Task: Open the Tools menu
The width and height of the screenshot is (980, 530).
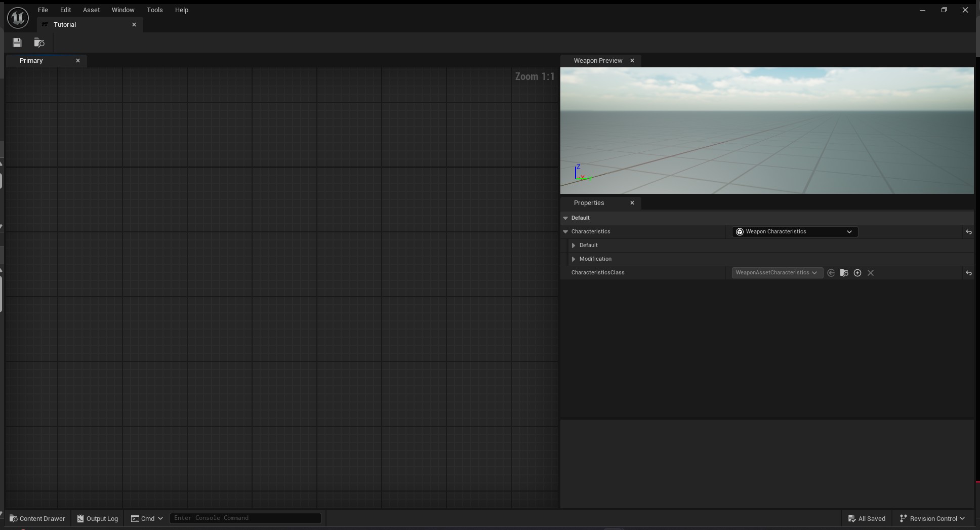Action: (154, 10)
